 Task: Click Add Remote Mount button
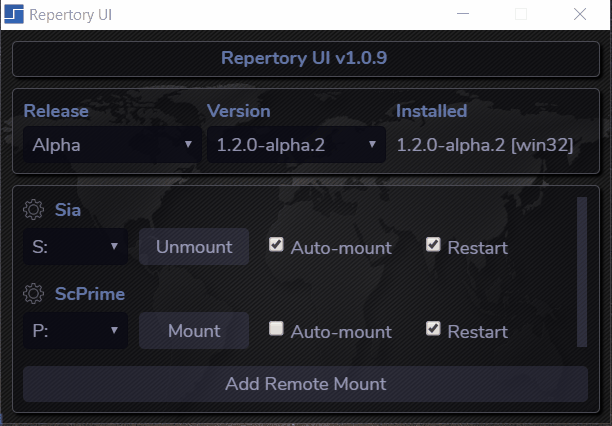tap(305, 383)
